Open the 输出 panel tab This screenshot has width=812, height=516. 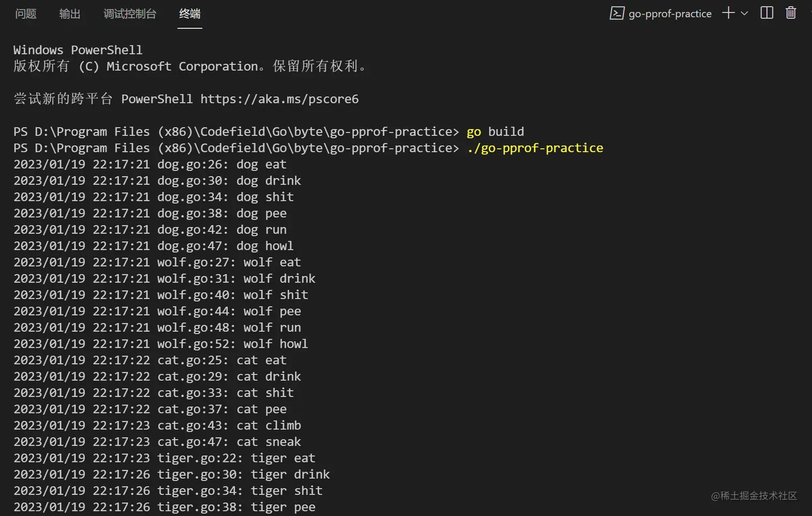tap(70, 14)
